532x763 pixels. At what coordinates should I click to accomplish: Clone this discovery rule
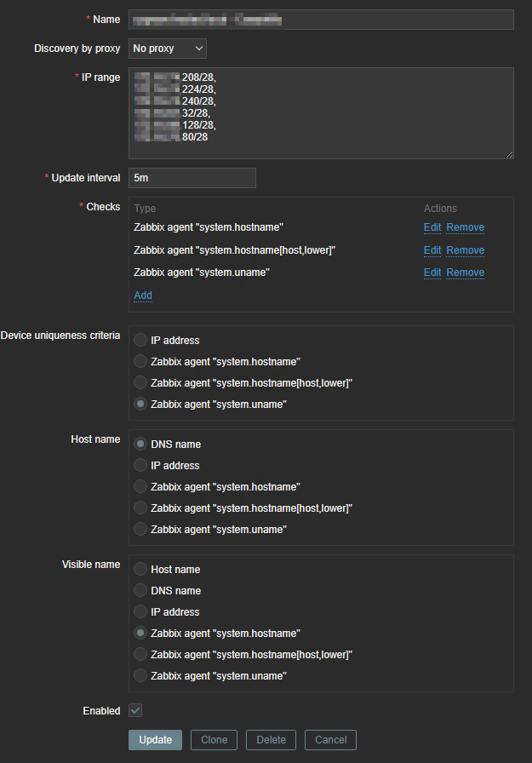(214, 740)
